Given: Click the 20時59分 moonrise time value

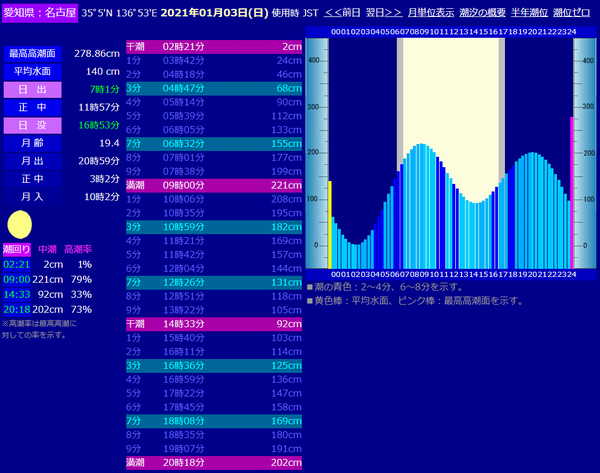Looking at the screenshot, I should pos(99,161).
